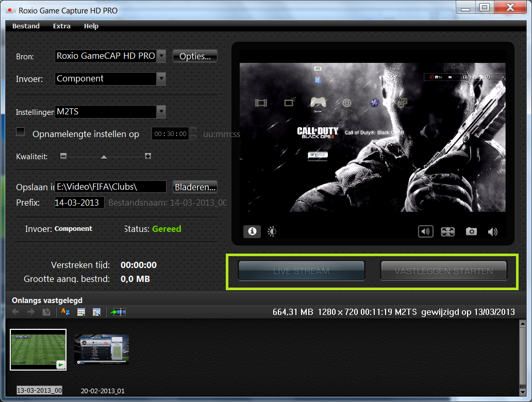Click the recording length time field

[170, 133]
